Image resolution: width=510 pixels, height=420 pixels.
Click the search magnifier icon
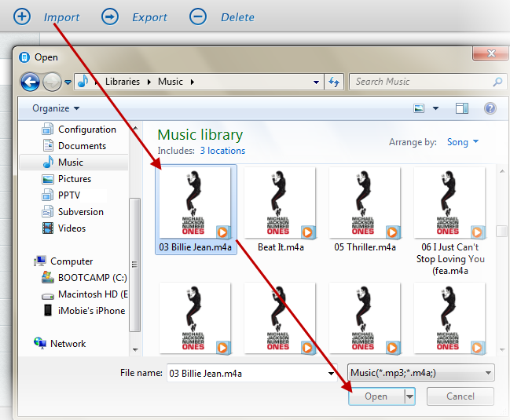coord(497,82)
